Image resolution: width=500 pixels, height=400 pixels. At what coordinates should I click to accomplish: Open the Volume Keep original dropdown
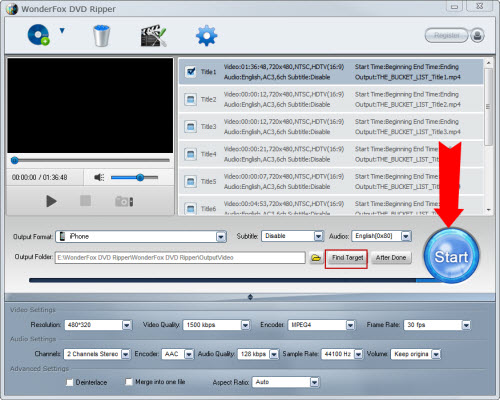click(x=416, y=354)
